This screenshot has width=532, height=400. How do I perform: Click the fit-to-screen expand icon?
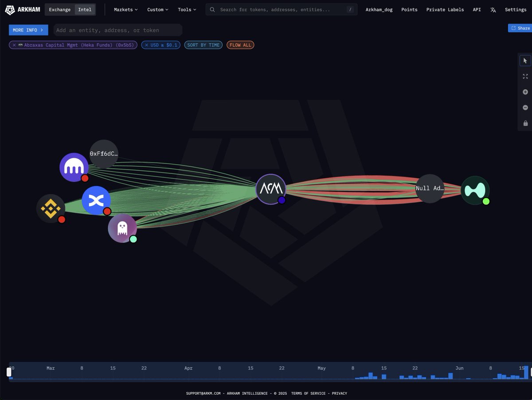[x=525, y=76]
